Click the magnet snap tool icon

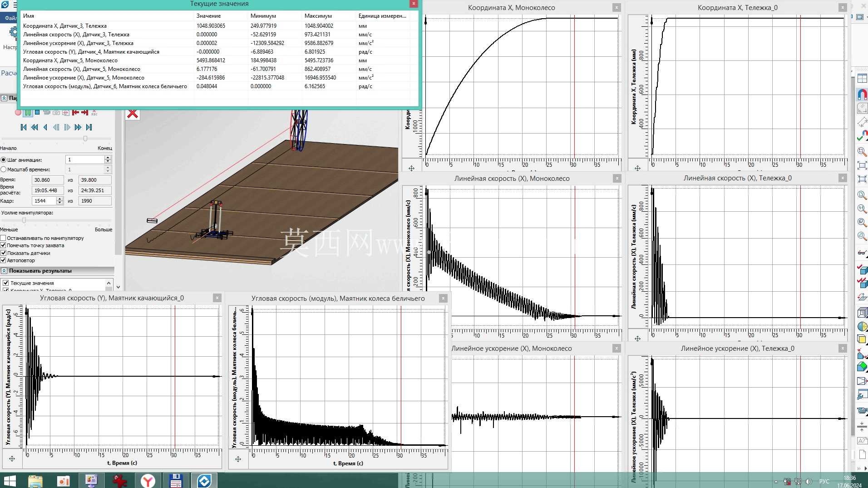(862, 95)
